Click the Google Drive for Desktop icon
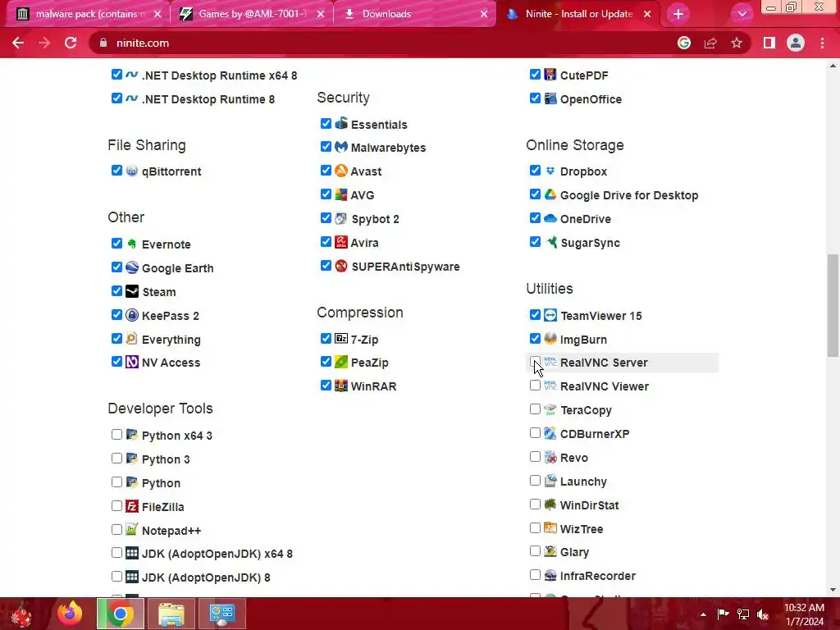The height and width of the screenshot is (630, 840). [x=550, y=194]
